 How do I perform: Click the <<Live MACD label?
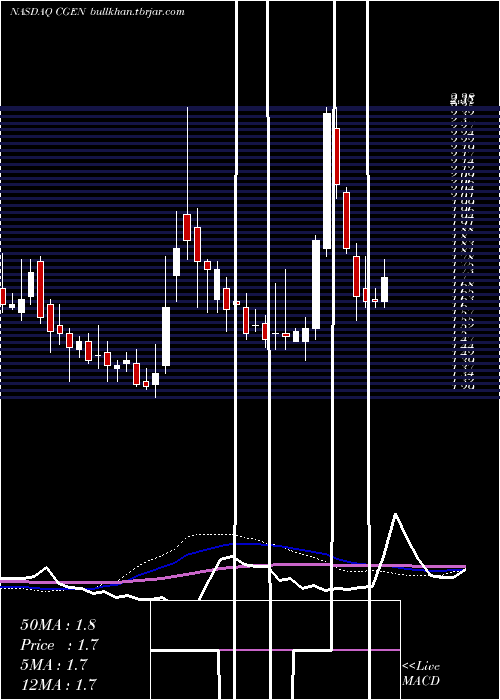(x=421, y=674)
